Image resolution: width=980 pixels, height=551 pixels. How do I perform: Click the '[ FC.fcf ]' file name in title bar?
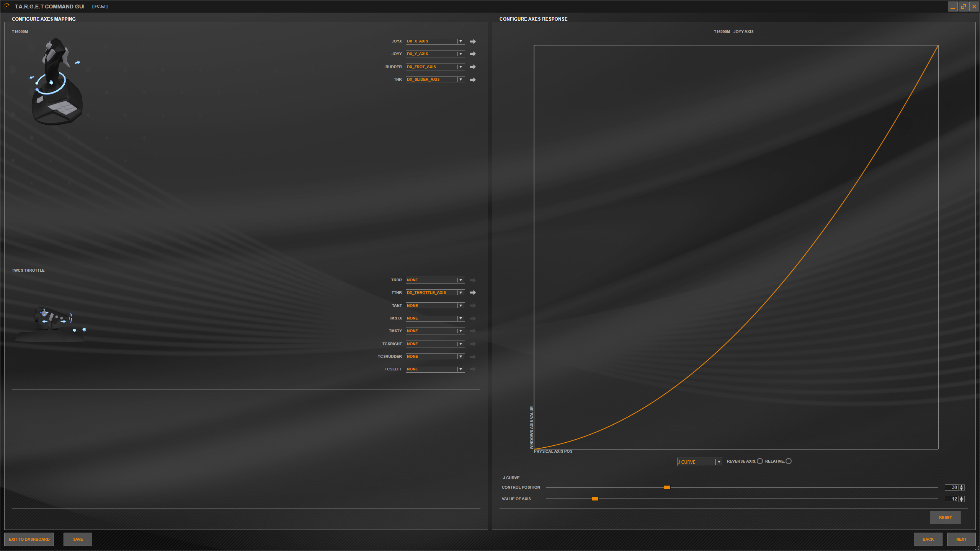pyautogui.click(x=100, y=7)
